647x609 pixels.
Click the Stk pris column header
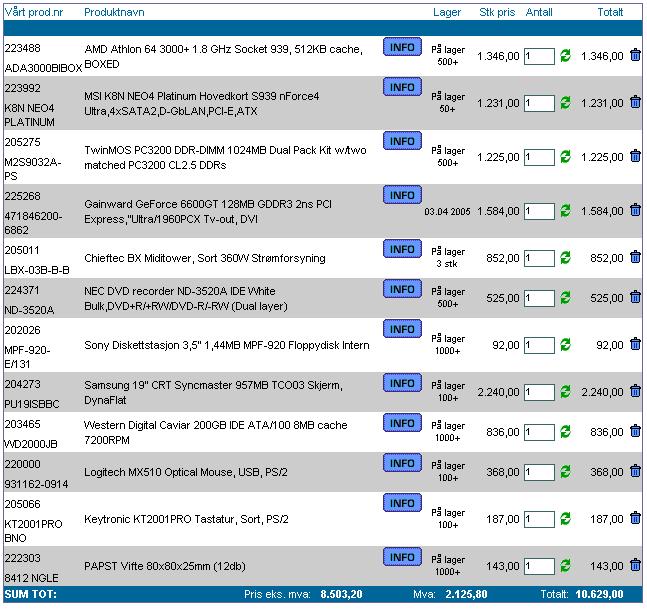click(497, 12)
